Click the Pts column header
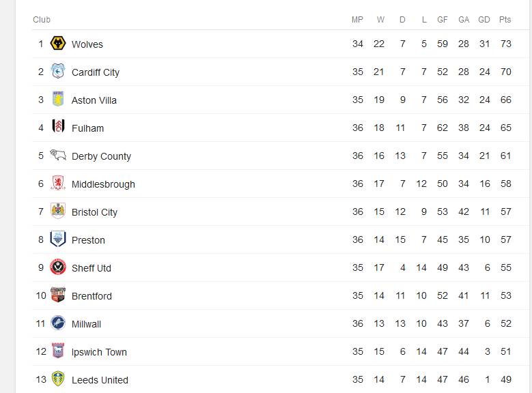The image size is (532, 393). click(x=505, y=20)
